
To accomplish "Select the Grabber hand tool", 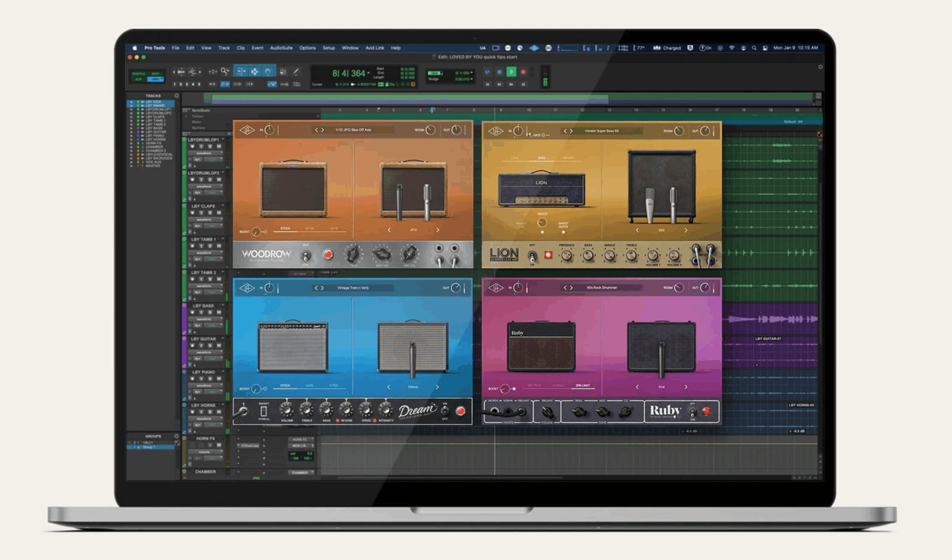I will [x=268, y=71].
